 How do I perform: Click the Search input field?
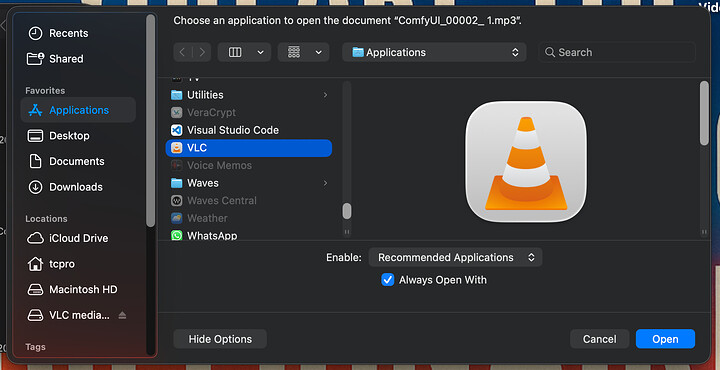coord(617,52)
